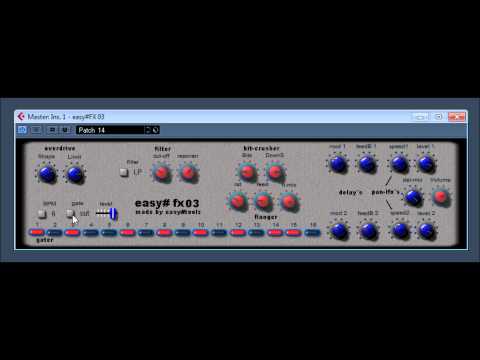Click the easy# fx03 logo text
The image size is (480, 360).
point(167,203)
